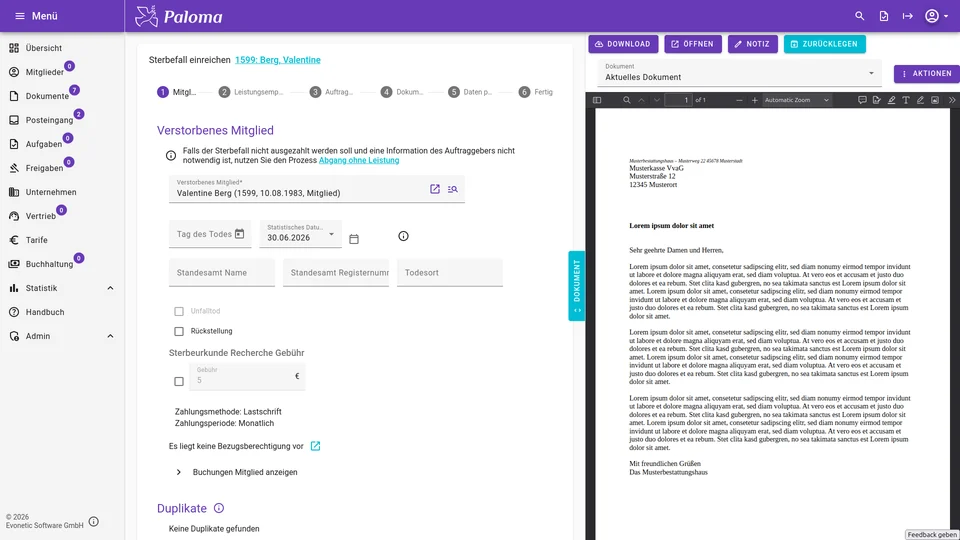Click the calendar icon beside Statistisches Datum
The width and height of the screenshot is (960, 540).
[x=354, y=239]
